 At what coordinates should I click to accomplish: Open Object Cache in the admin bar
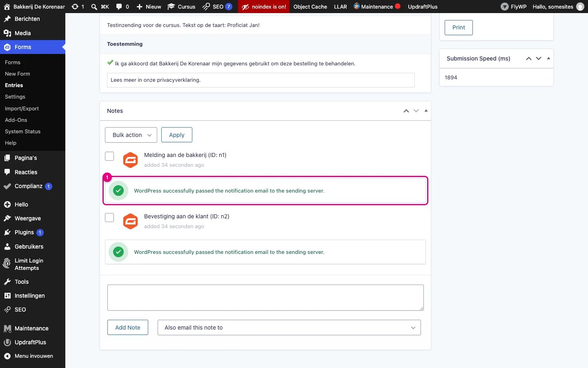pos(310,7)
